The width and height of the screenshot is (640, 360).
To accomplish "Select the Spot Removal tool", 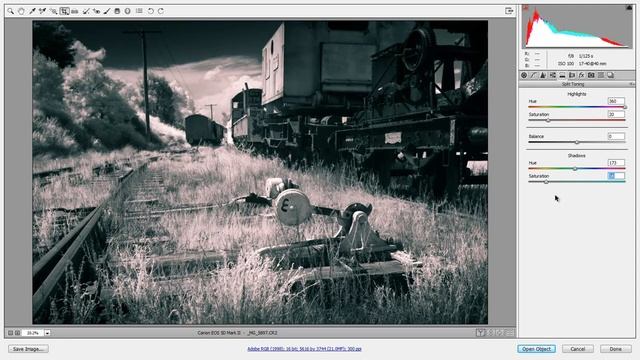I will click(86, 11).
